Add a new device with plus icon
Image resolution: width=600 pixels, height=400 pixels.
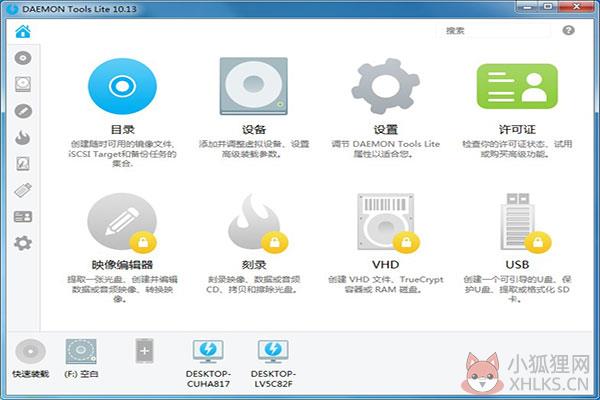pyautogui.click(x=144, y=351)
